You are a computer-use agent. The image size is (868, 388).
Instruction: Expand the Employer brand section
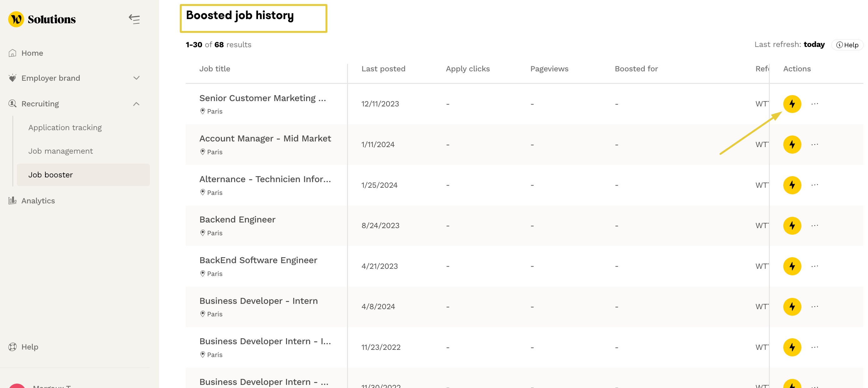[x=136, y=78]
